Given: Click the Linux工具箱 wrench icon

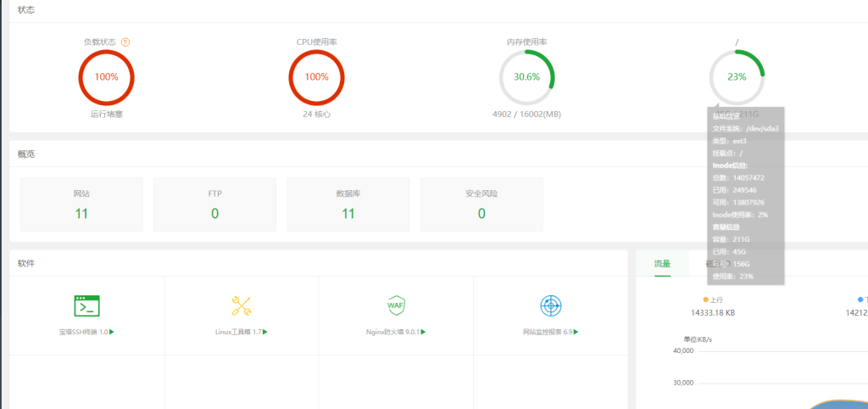Looking at the screenshot, I should pyautogui.click(x=241, y=305).
